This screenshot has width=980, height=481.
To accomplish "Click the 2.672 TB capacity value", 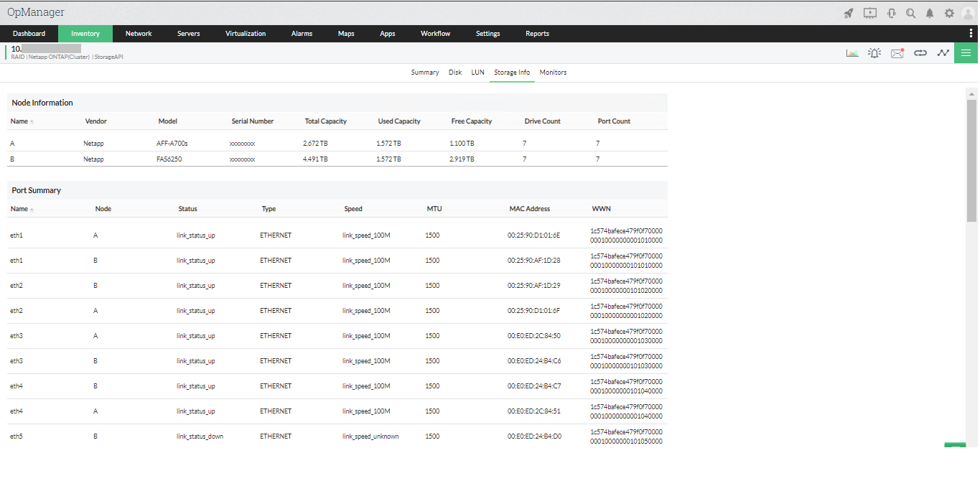I will (x=315, y=144).
